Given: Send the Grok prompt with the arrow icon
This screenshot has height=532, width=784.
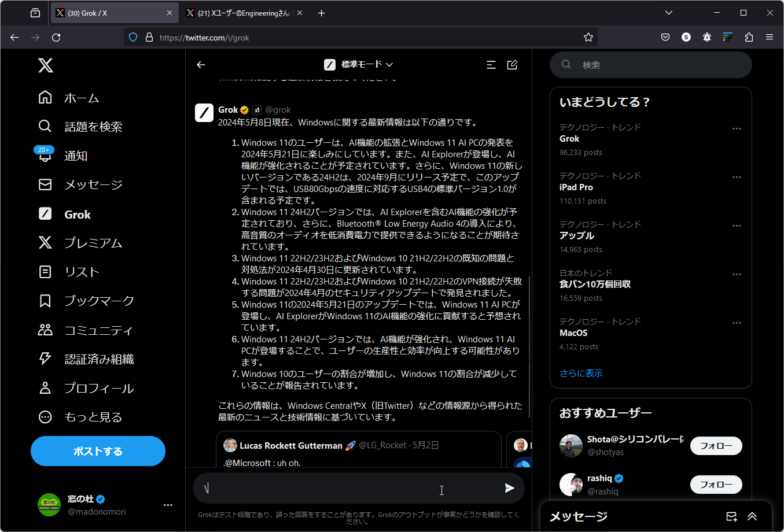Looking at the screenshot, I should pos(510,489).
